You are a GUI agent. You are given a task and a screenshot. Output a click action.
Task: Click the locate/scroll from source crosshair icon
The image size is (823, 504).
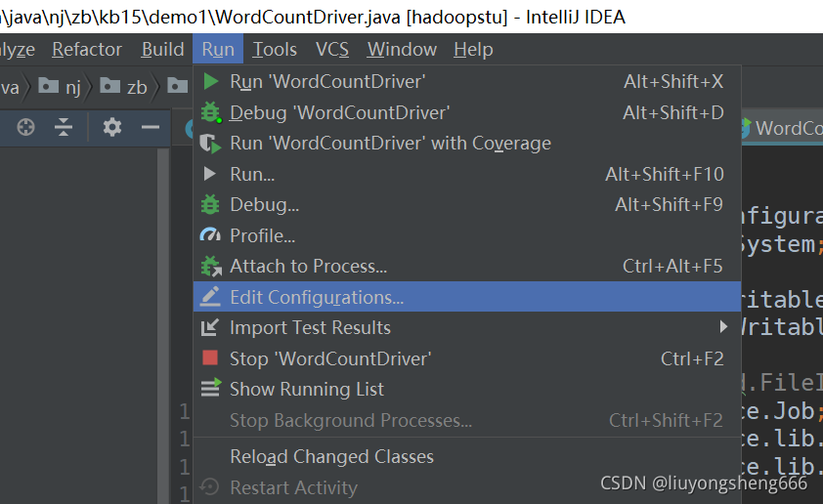[x=25, y=127]
